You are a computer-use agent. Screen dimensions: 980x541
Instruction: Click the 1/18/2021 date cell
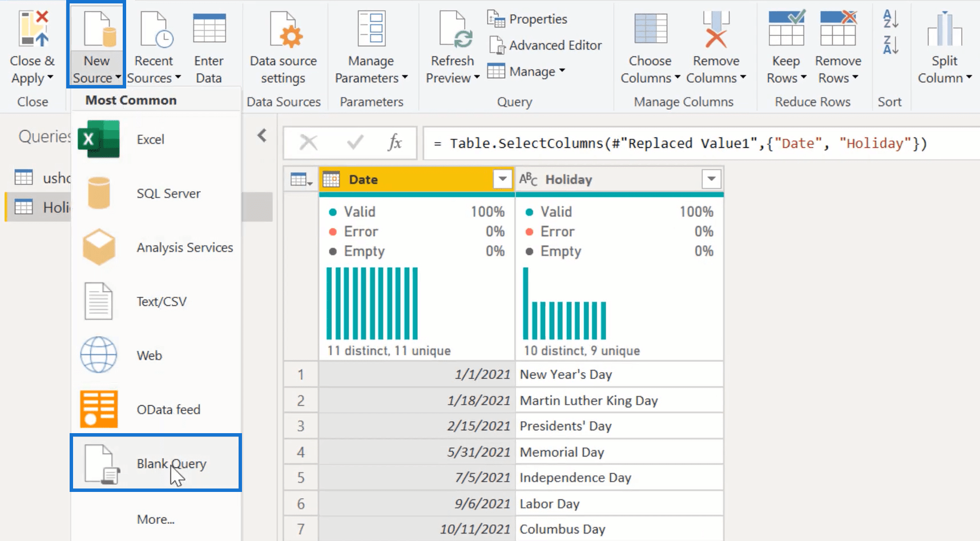tap(417, 401)
